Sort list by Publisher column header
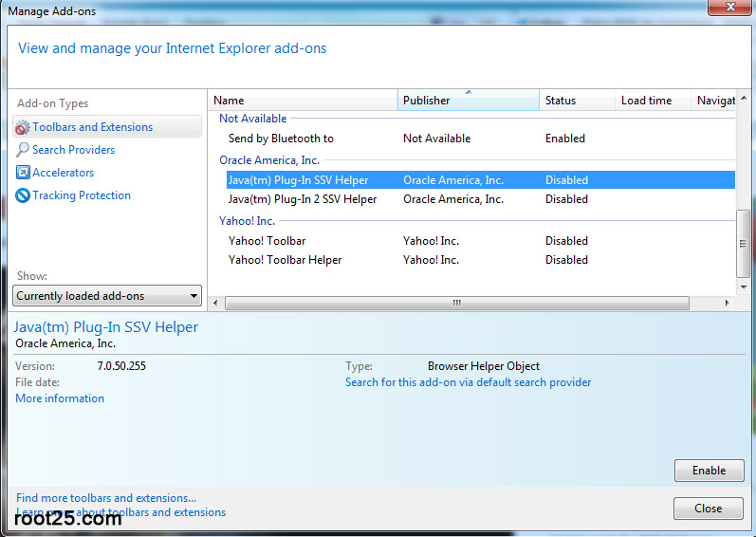Screen dimensions: 756x537 click(469, 101)
